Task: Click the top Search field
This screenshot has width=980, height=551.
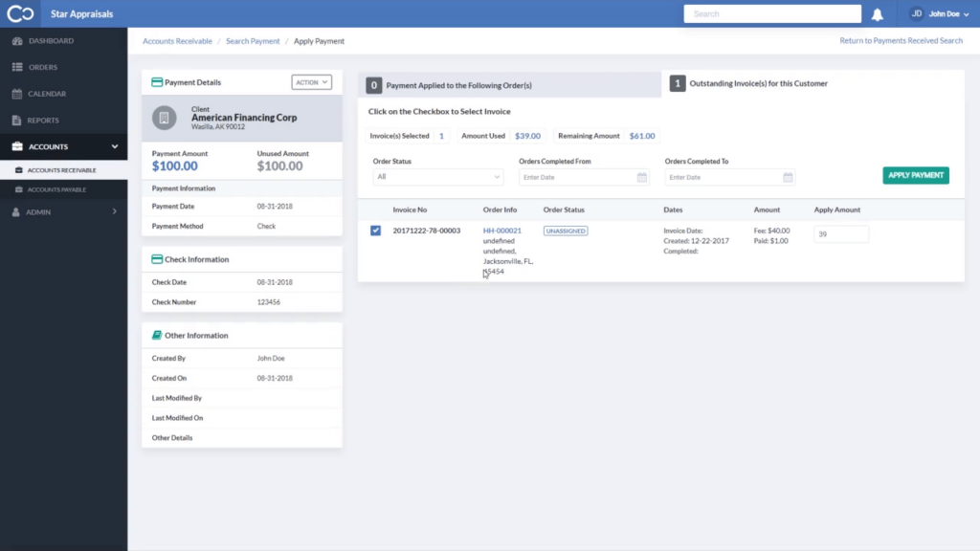Action: (772, 13)
